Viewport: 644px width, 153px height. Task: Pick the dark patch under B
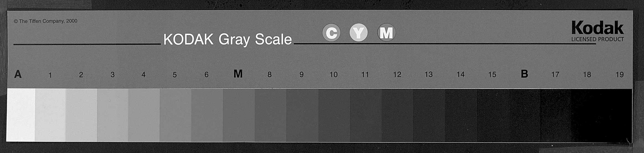coord(525,115)
